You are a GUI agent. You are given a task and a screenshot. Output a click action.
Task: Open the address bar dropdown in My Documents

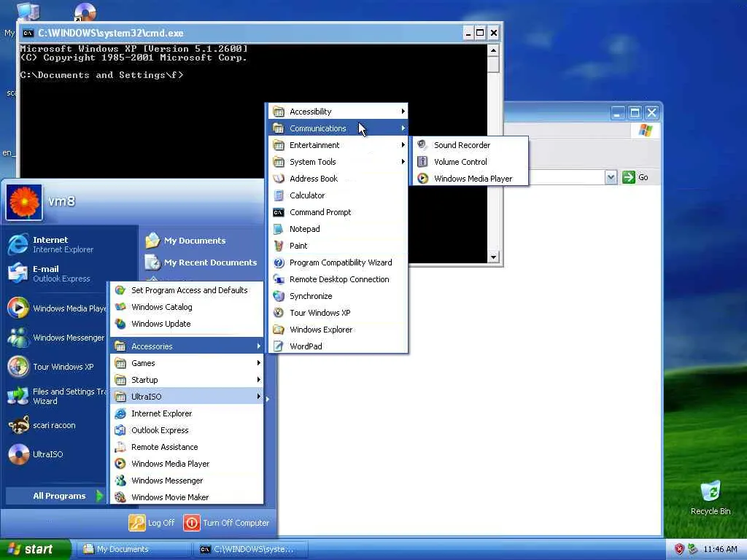611,178
